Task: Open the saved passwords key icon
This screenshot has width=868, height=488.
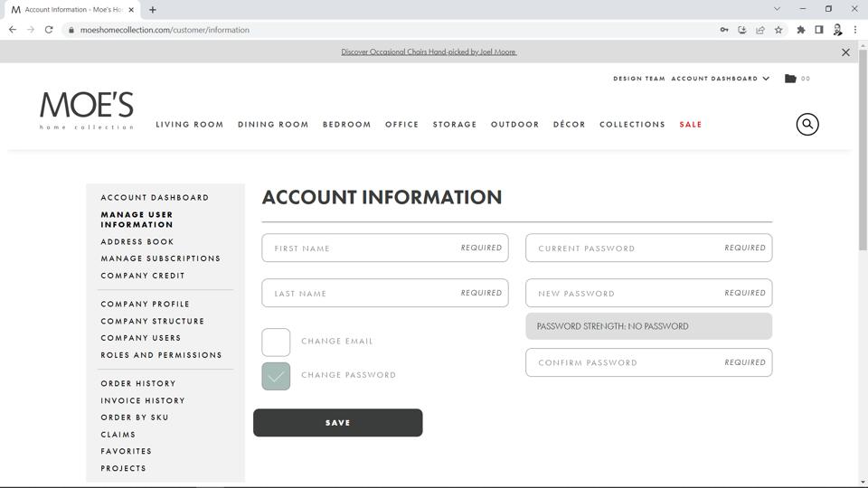Action: pyautogui.click(x=724, y=30)
